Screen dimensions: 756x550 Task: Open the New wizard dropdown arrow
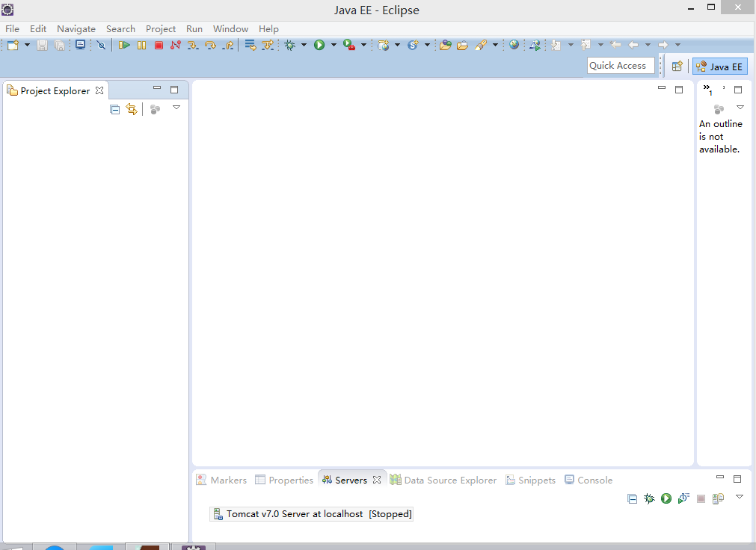[27, 45]
